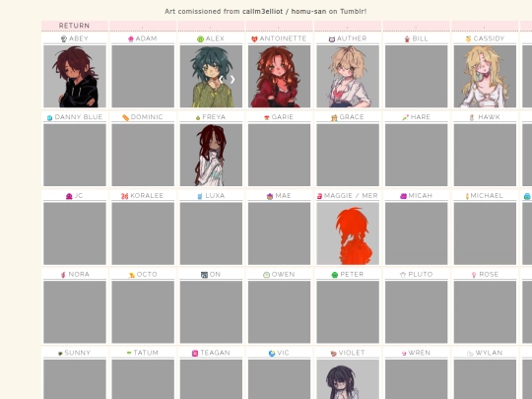This screenshot has width=532, height=399.
Task: Click the mushroom icon beside GARIE
Action: (267, 117)
